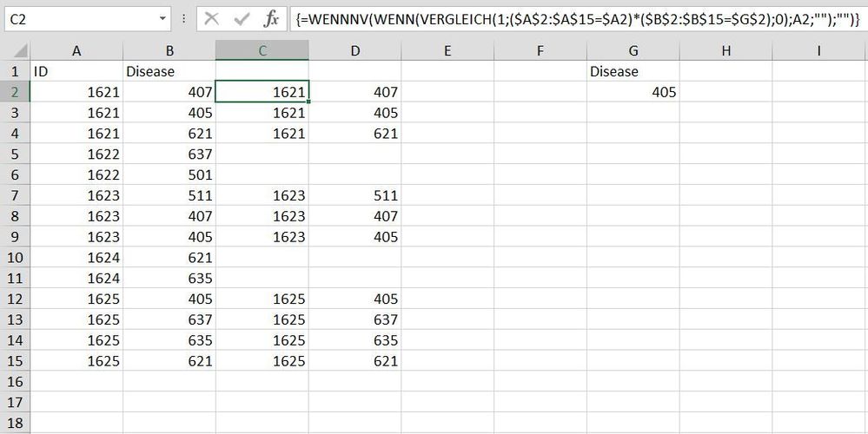The width and height of the screenshot is (868, 434).
Task: Select empty cell E2
Action: coord(447,92)
